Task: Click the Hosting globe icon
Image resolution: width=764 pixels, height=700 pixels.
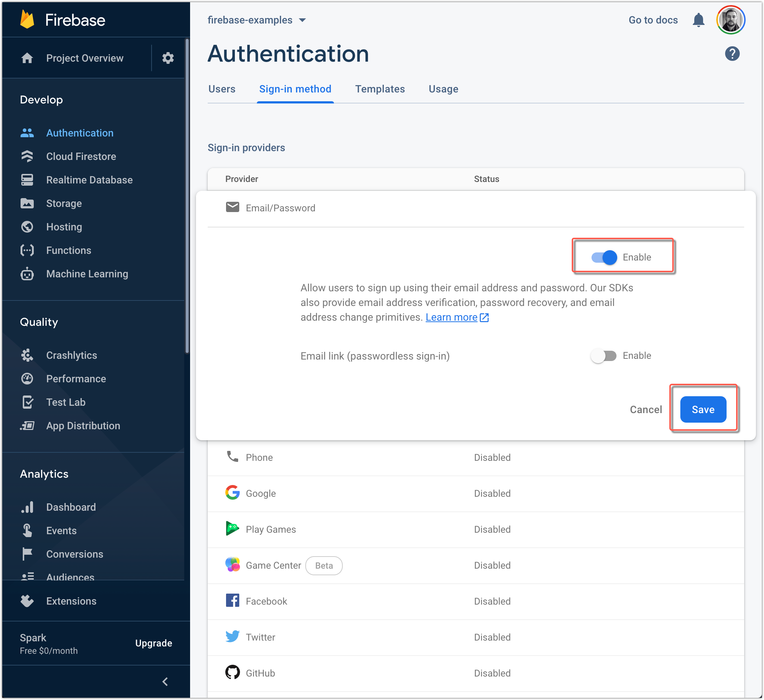Action: (x=27, y=227)
